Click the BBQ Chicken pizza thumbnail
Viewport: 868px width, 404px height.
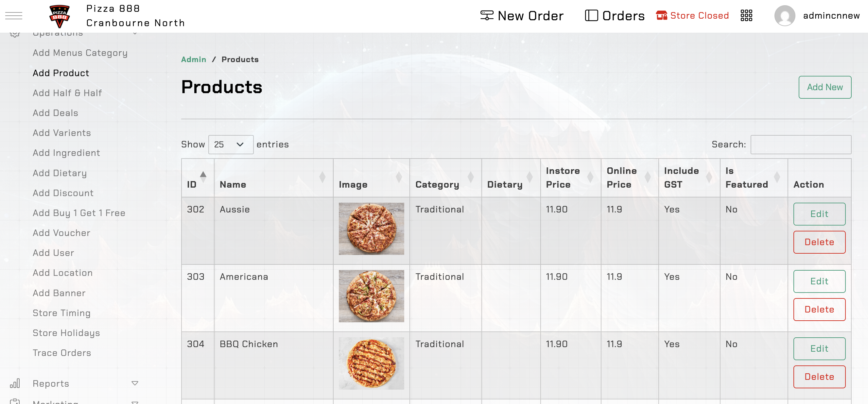(371, 363)
